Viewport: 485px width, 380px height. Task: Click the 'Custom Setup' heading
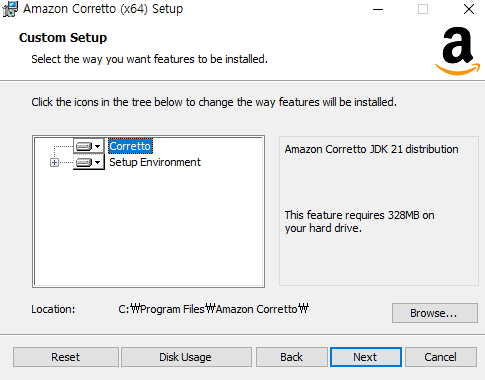tap(63, 38)
